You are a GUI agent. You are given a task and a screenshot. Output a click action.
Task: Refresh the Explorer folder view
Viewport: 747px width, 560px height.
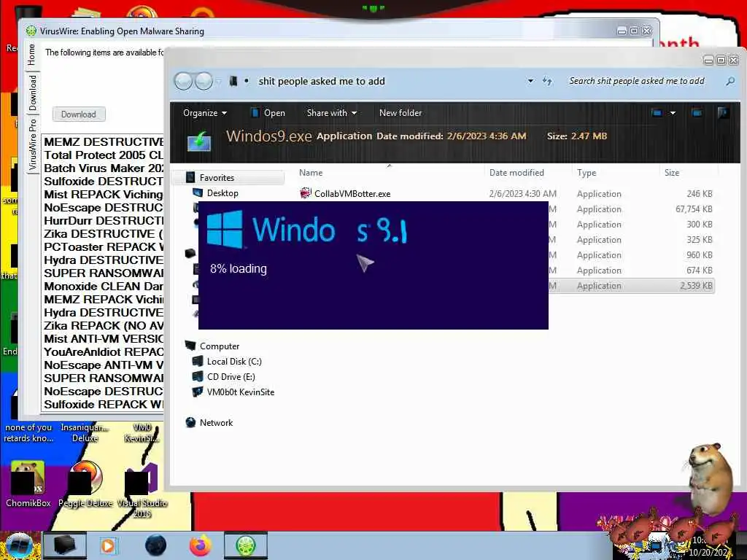coord(547,82)
